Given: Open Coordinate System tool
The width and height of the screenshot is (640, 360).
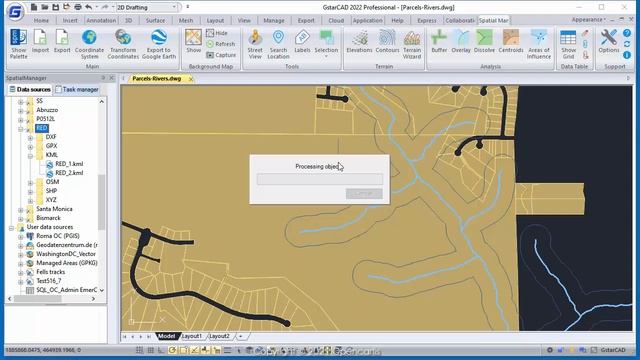Looking at the screenshot, I should 89,44.
